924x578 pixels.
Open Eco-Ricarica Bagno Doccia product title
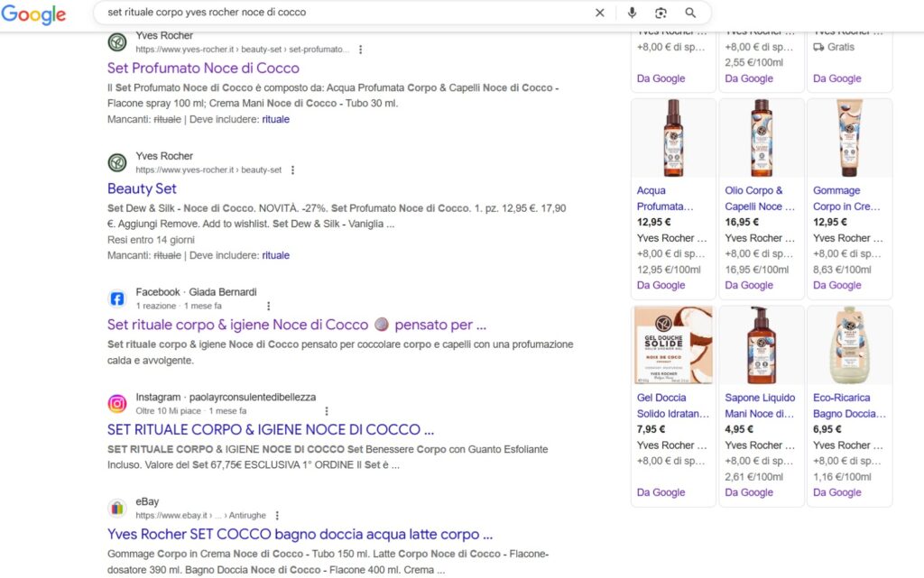click(848, 405)
